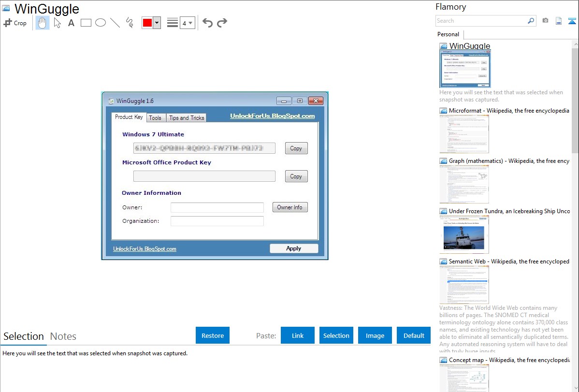Select the Crop tool
The image size is (579, 392).
(15, 23)
